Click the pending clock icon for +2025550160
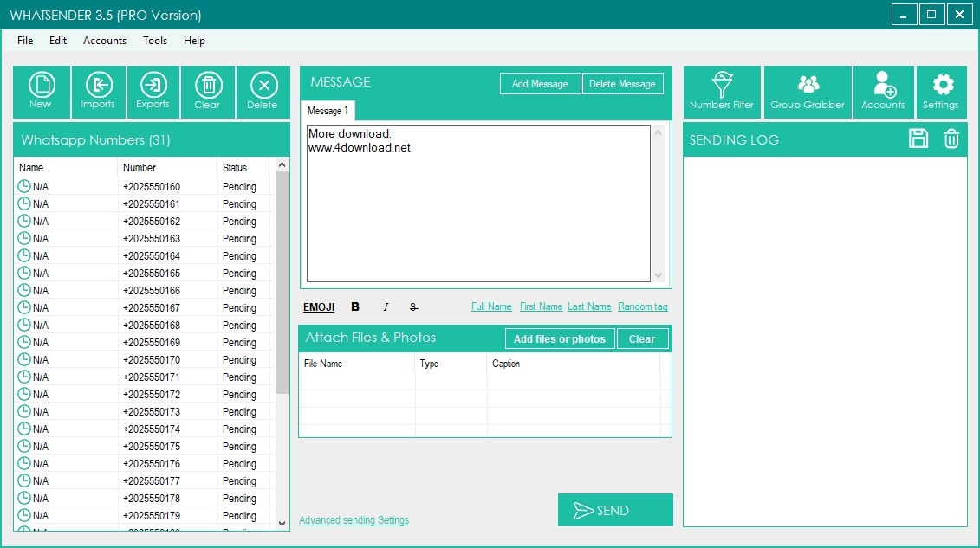 [23, 186]
